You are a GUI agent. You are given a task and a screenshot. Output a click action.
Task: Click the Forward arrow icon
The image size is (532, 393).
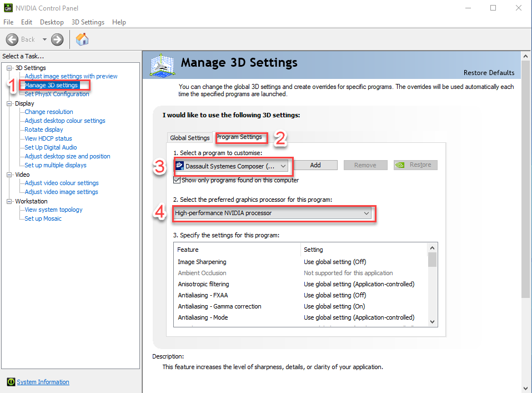click(57, 39)
